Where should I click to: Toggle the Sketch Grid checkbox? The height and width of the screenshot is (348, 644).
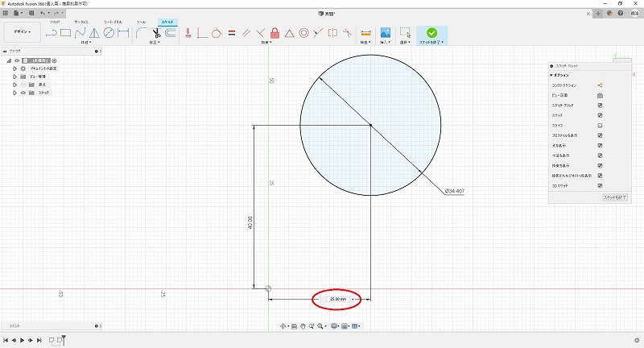(600, 106)
